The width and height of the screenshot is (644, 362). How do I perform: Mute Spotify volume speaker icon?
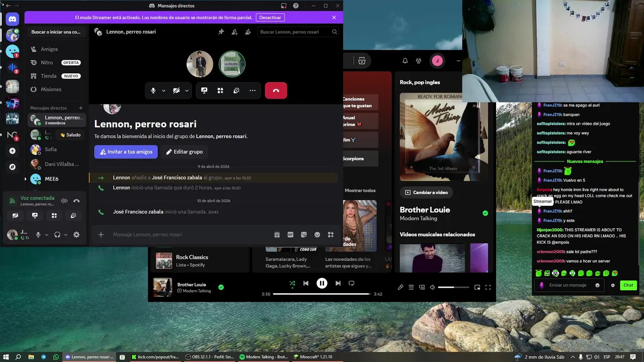click(x=432, y=287)
